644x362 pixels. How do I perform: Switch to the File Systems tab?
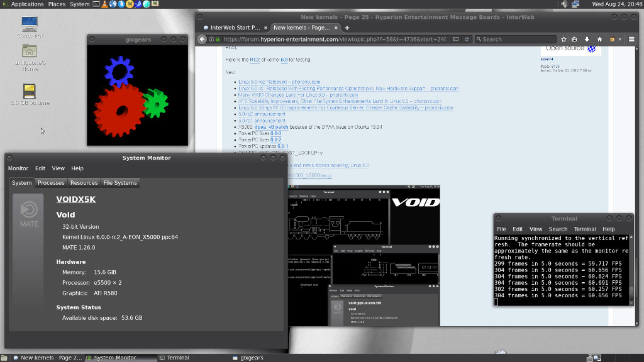(120, 183)
